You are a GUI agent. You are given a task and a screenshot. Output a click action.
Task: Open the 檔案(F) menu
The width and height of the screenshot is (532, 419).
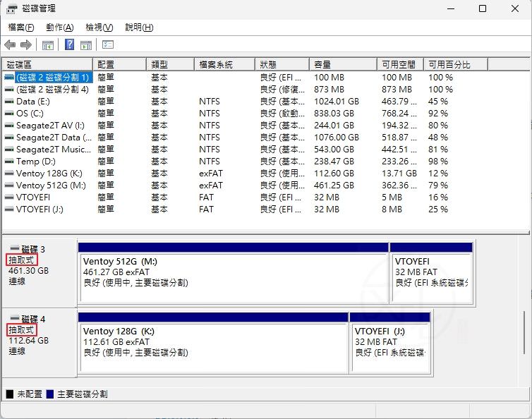(21, 28)
